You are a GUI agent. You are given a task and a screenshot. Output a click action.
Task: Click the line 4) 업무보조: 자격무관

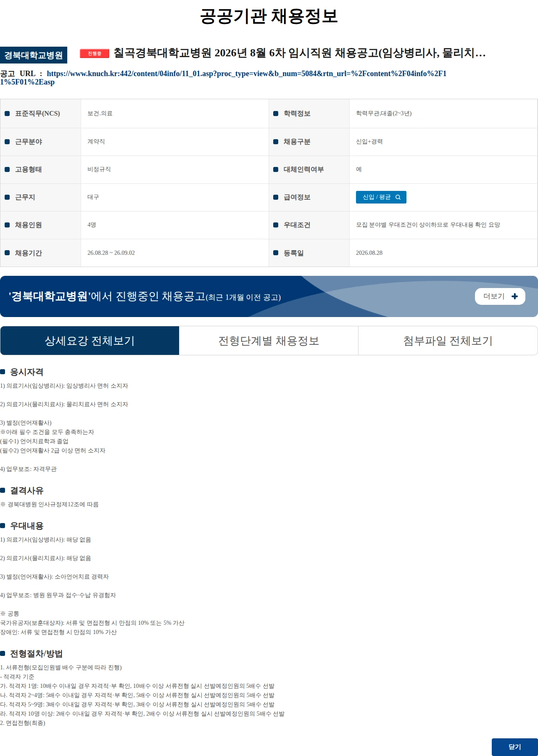tap(28, 469)
